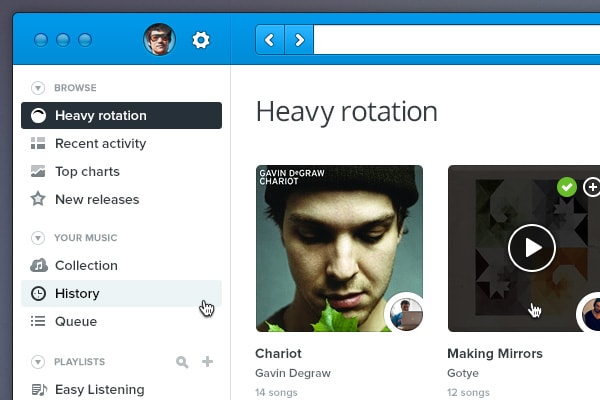600x400 pixels.
Task: Click the first window control dot
Action: 41,40
